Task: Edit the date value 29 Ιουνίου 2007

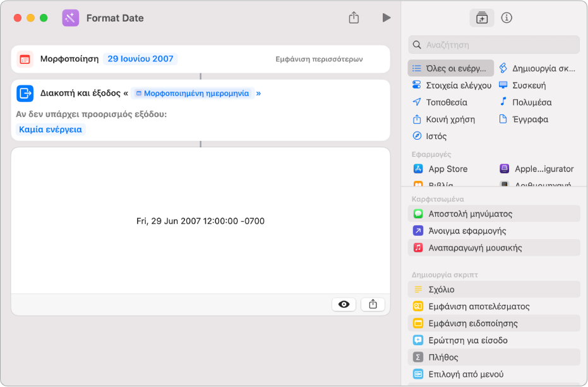Action: click(140, 59)
